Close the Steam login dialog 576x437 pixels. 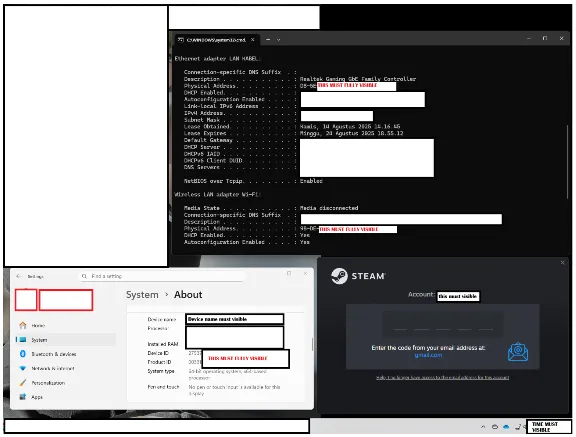click(x=562, y=263)
